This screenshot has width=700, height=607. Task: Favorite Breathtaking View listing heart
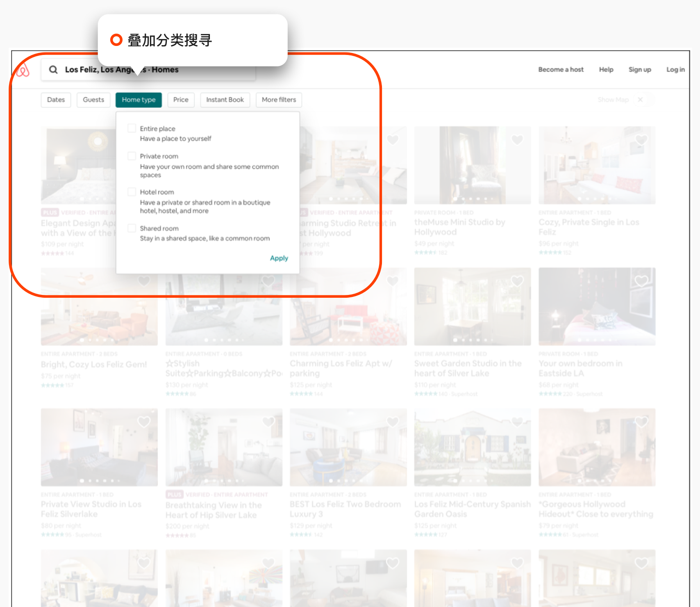[x=268, y=422]
